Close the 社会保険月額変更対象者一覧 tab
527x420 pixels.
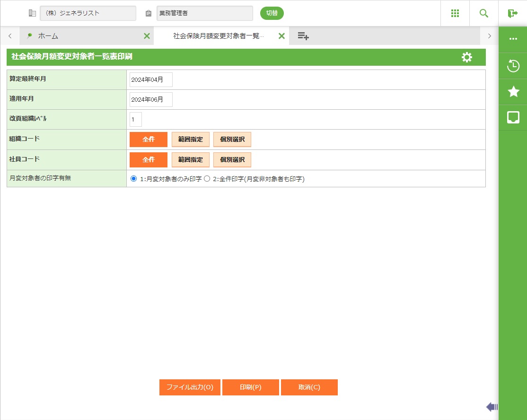click(281, 36)
